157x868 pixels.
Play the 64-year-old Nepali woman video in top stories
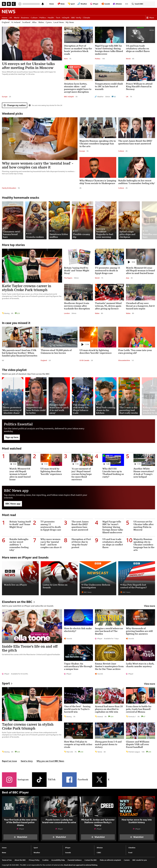pyautogui.click(x=141, y=257)
